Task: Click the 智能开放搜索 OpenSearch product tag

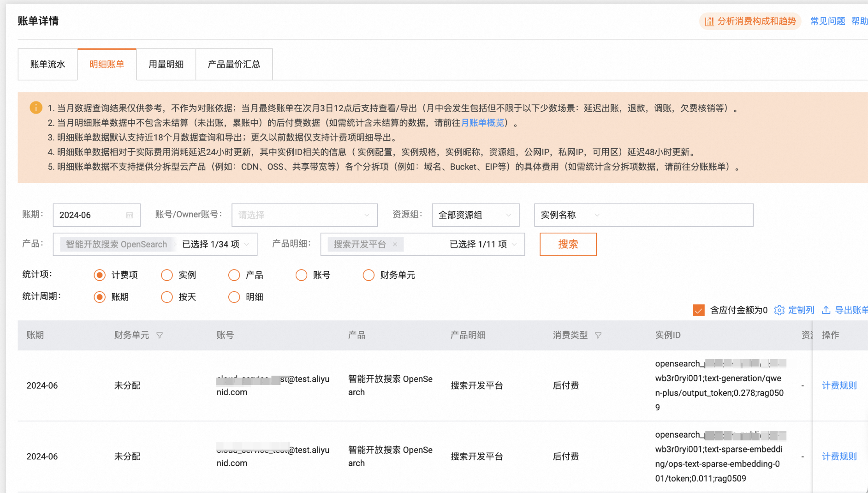Action: pyautogui.click(x=116, y=244)
